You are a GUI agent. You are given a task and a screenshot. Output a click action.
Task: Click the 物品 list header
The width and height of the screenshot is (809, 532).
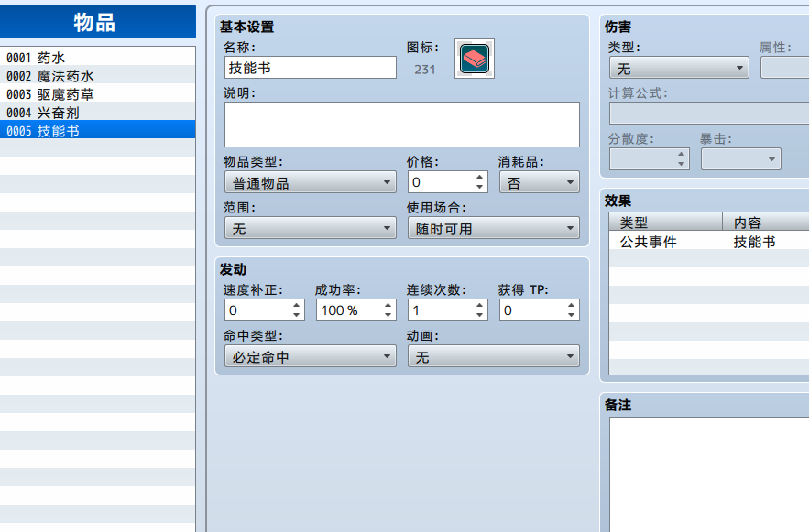pyautogui.click(x=97, y=22)
